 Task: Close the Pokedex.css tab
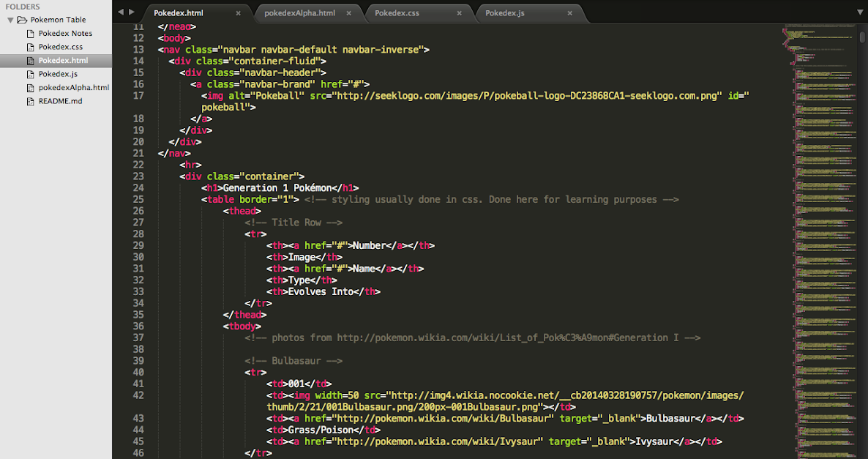tap(459, 13)
